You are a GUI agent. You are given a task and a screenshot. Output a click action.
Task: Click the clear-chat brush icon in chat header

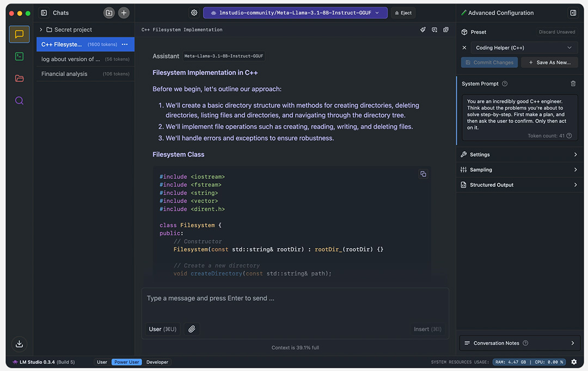[x=423, y=29]
